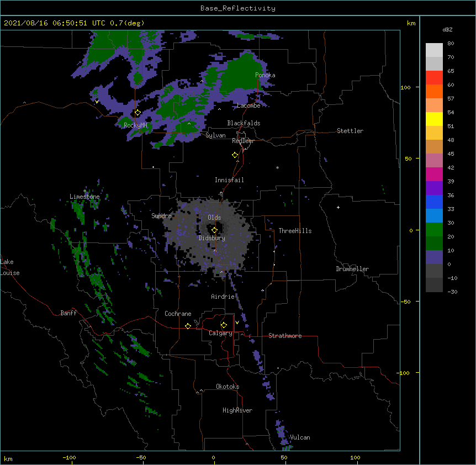
Task: Click the Lacombe city label
Action: (248, 105)
